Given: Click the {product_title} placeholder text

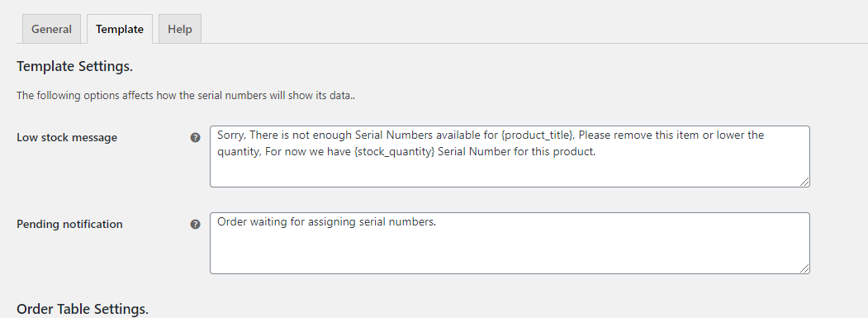Looking at the screenshot, I should (537, 135).
